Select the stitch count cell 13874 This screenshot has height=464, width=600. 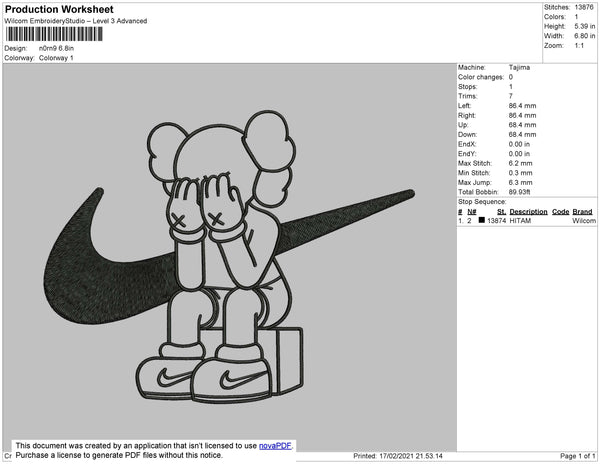pos(497,221)
